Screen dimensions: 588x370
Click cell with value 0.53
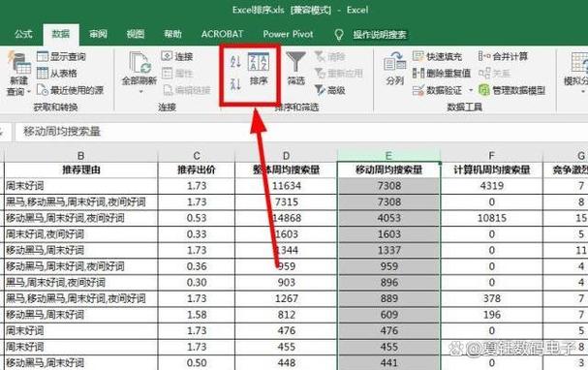[197, 218]
